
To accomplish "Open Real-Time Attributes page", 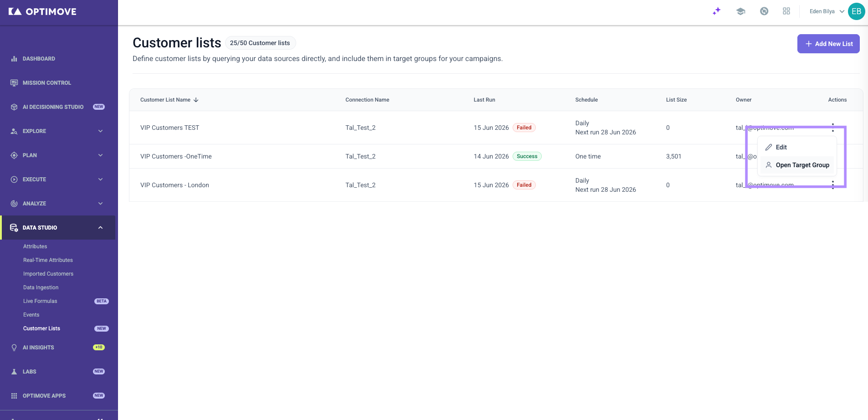I will 48,260.
